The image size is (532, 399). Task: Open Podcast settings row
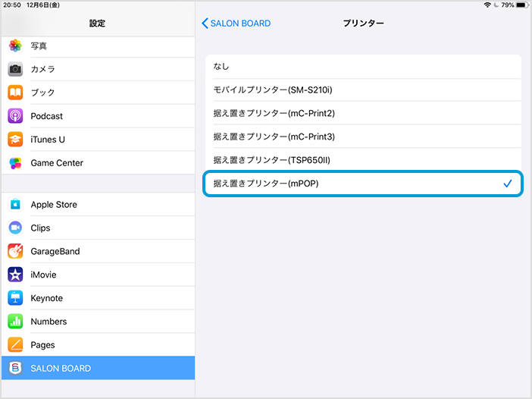click(98, 116)
